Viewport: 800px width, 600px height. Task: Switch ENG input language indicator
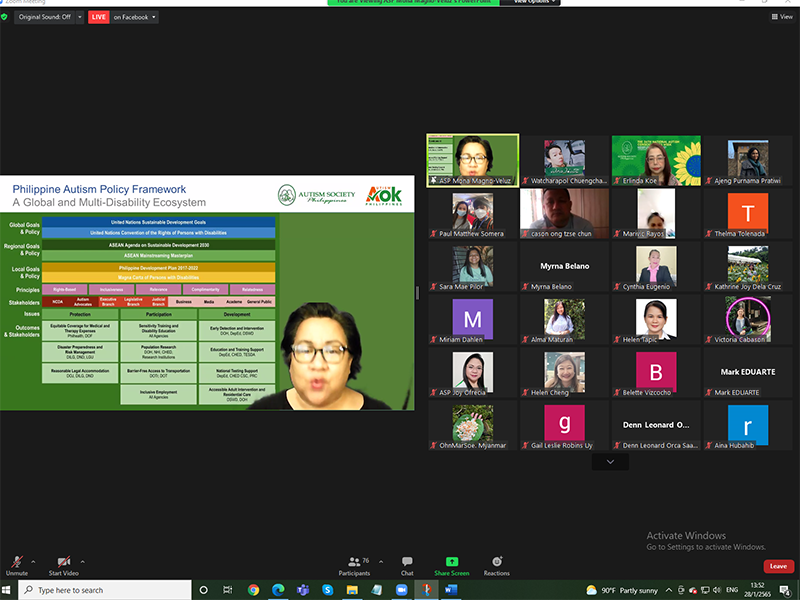click(x=732, y=590)
